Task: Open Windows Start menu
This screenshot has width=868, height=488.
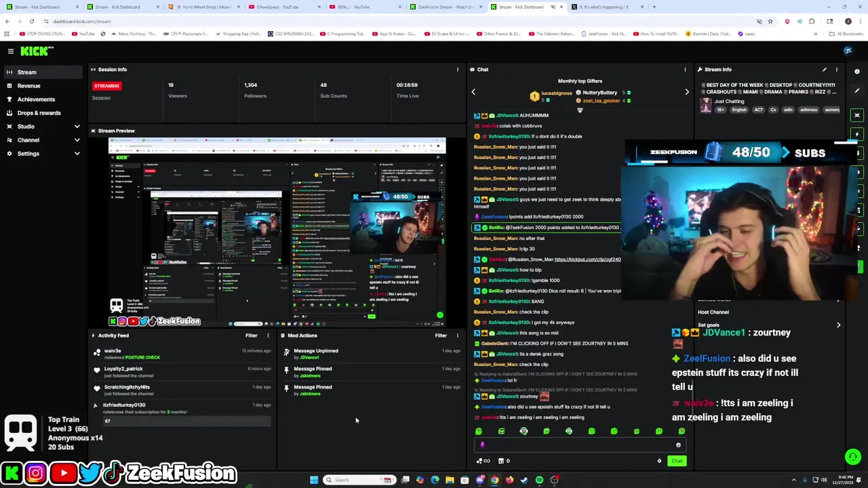Action: 314,480
